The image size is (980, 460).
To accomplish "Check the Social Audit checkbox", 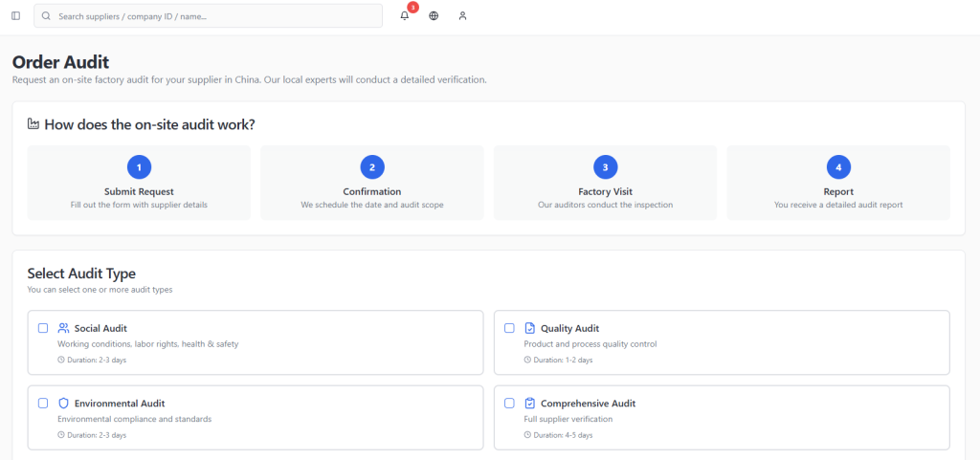I will pyautogui.click(x=43, y=328).
